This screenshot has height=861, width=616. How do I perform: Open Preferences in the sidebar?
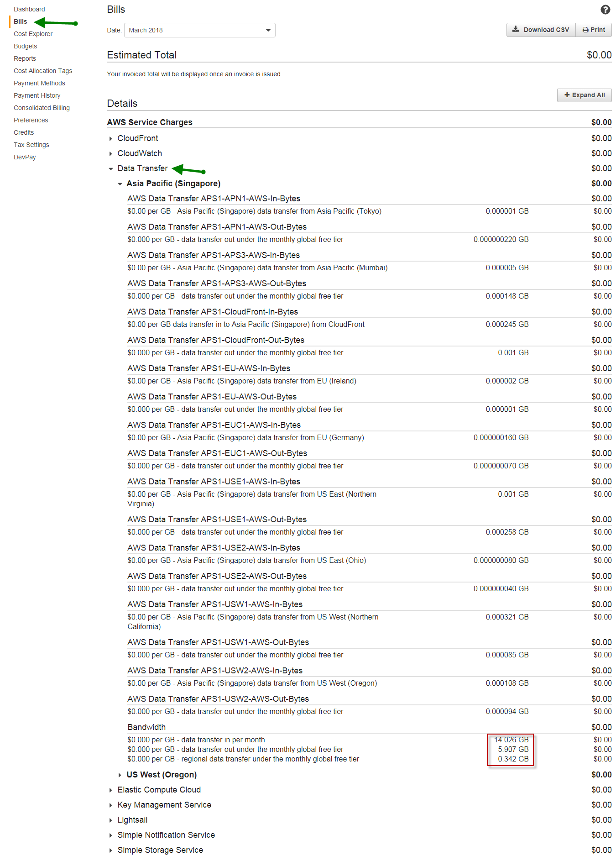tap(31, 120)
